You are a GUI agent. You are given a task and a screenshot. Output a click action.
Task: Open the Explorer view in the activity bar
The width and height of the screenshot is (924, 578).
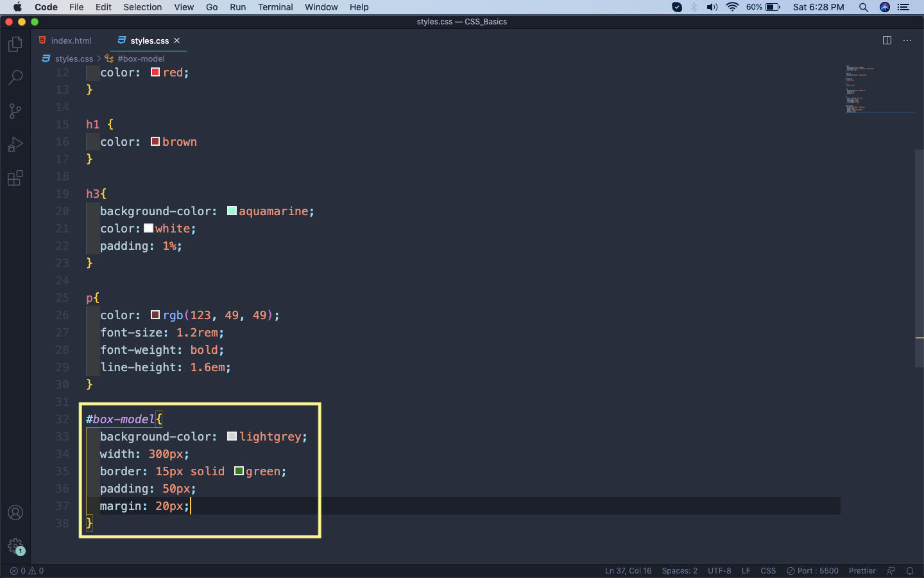pyautogui.click(x=15, y=44)
